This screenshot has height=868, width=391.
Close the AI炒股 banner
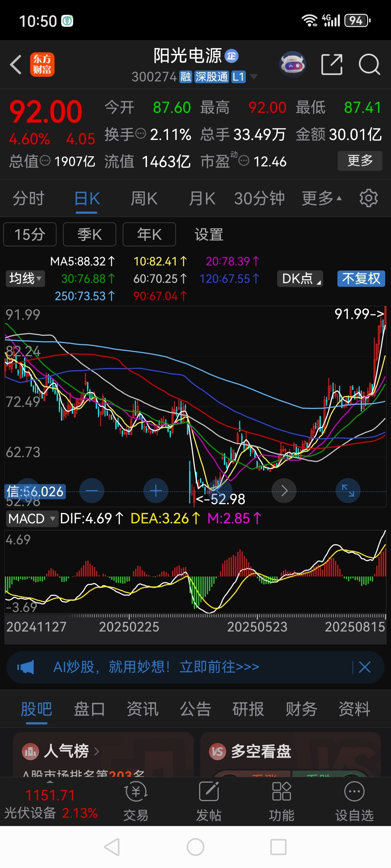pos(365,667)
